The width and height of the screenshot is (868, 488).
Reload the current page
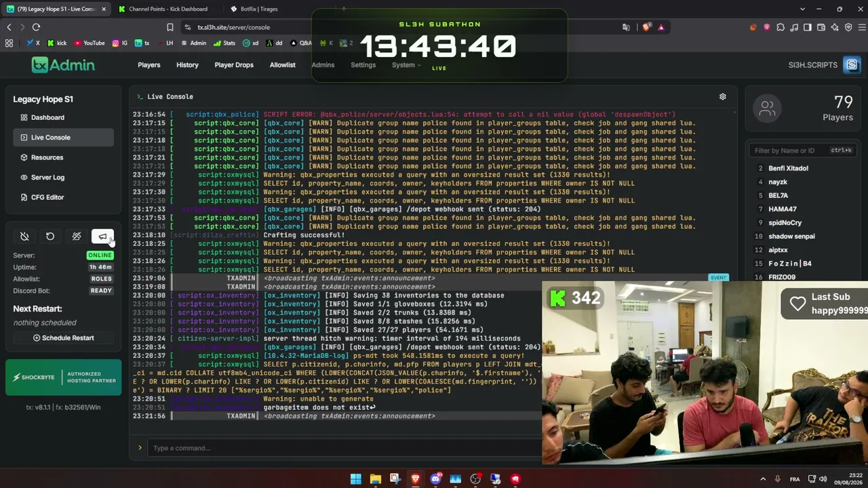36,27
